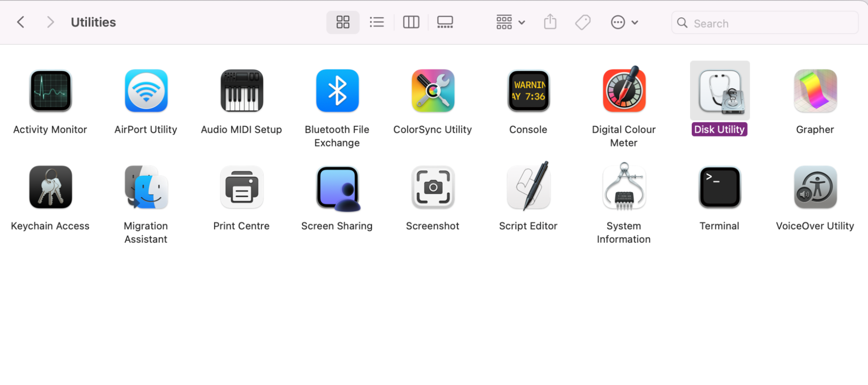
Task: Open the group-by options dropdown
Action: pos(511,22)
